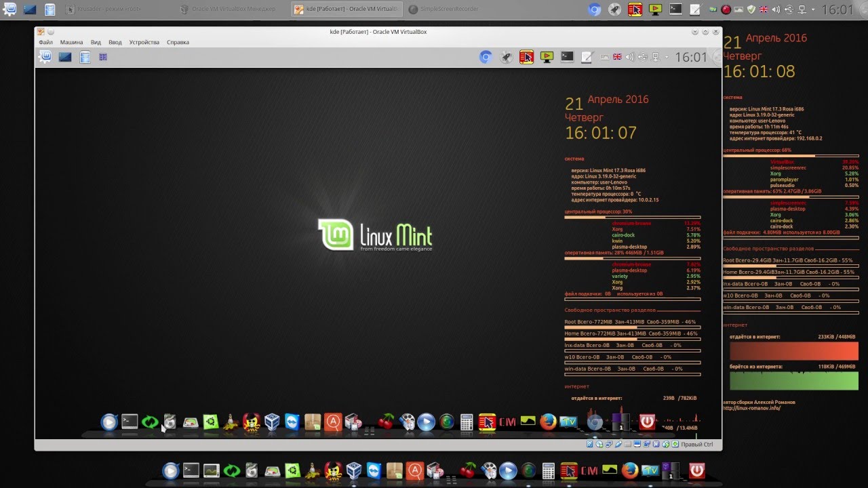Select kde [Работает] taskbar entry

(x=346, y=9)
